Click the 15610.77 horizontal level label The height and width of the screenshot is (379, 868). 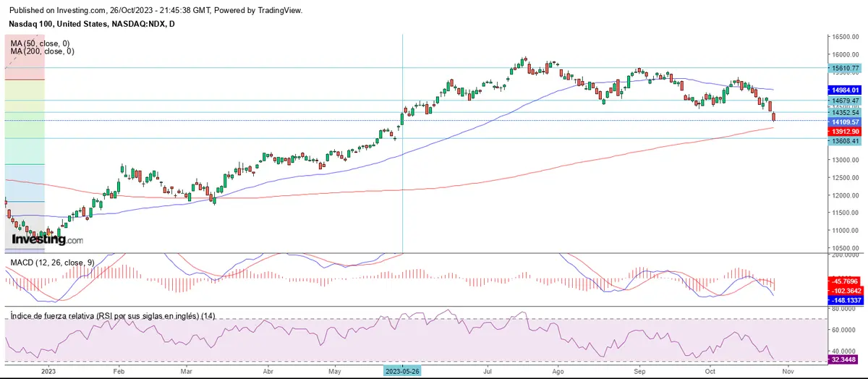(x=845, y=68)
